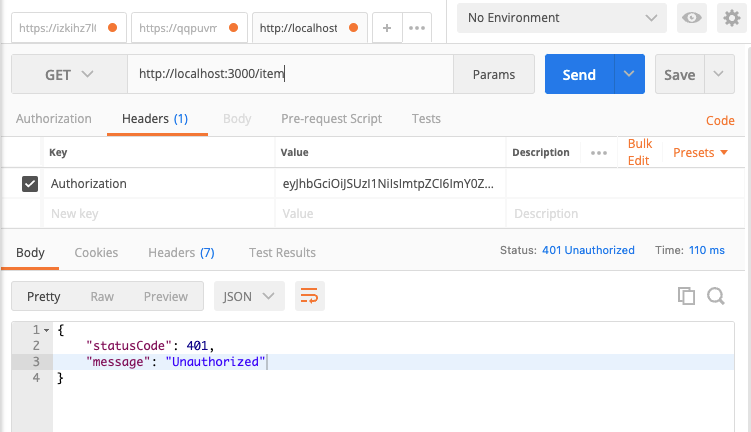Viewport: 751px width, 432px height.
Task: Open the Code snippet link
Action: tap(720, 121)
